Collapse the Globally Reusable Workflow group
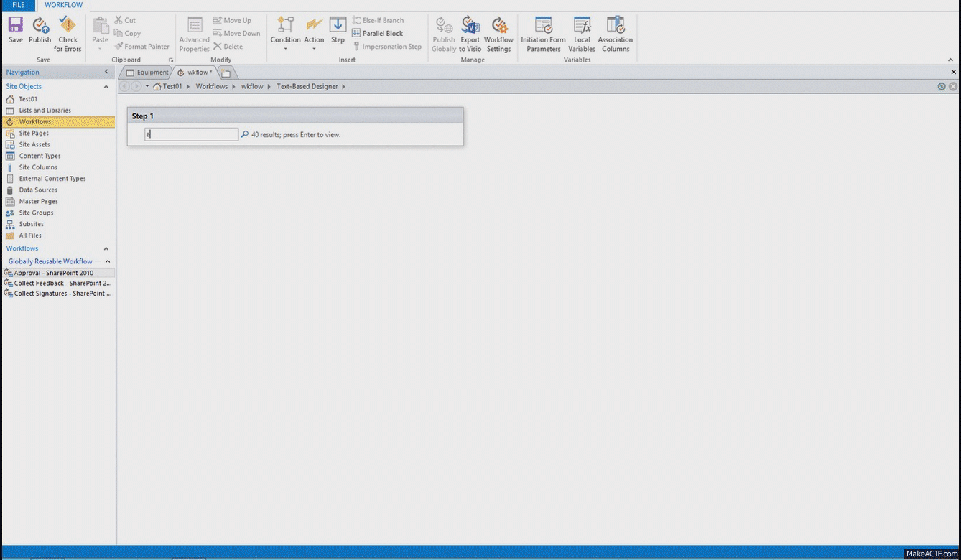The height and width of the screenshot is (560, 961). tap(108, 262)
